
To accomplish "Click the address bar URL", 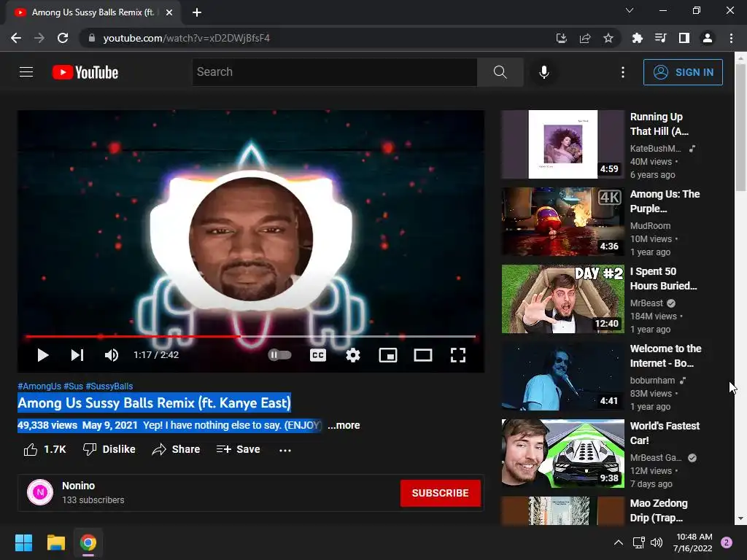I will coord(186,38).
